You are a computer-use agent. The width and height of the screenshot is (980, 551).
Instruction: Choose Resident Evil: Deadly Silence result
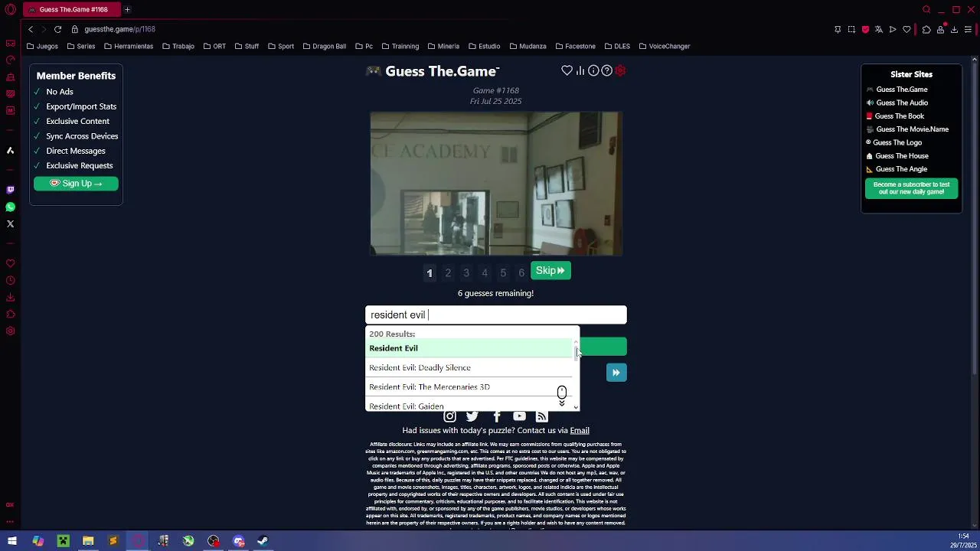coord(469,367)
